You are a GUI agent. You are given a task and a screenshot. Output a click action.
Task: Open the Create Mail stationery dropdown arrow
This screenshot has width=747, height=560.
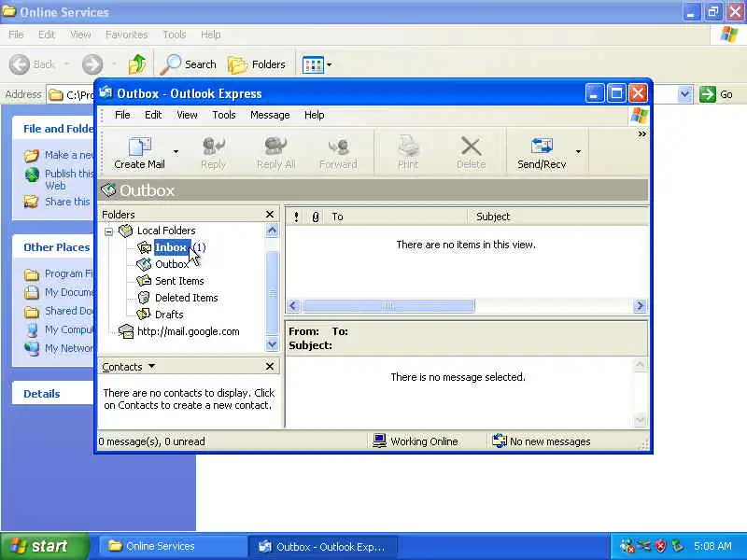pyautogui.click(x=176, y=152)
